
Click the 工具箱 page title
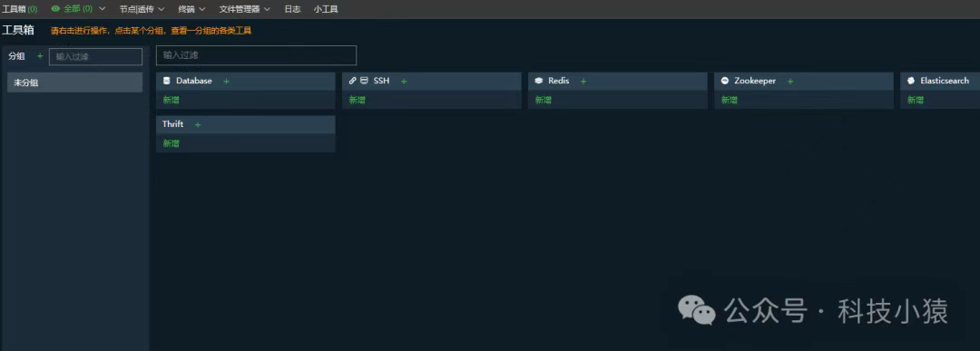pos(18,30)
